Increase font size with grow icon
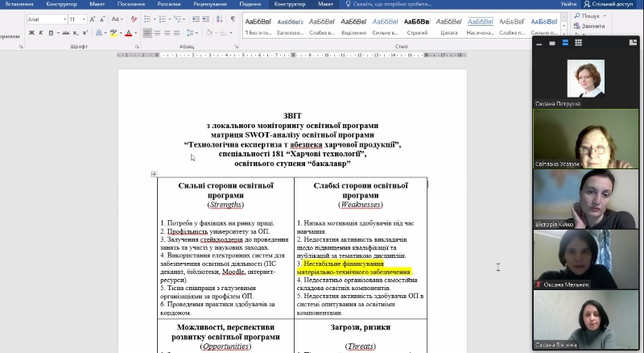644x353 pixels. [94, 19]
